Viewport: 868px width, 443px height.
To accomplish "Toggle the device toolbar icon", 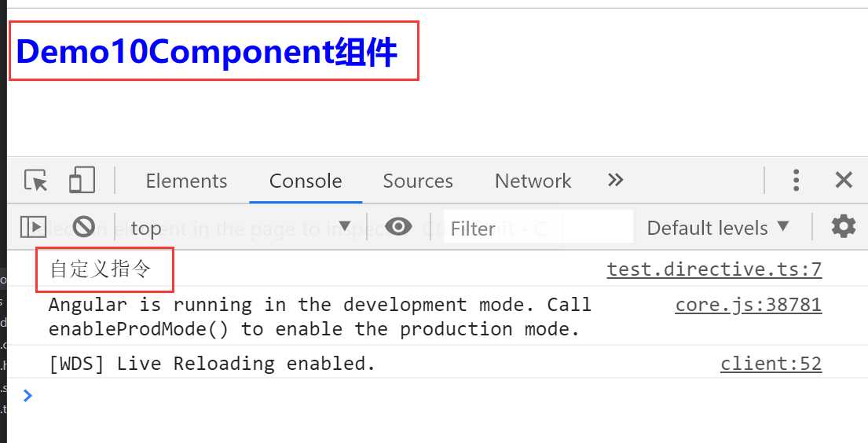I will click(x=82, y=181).
